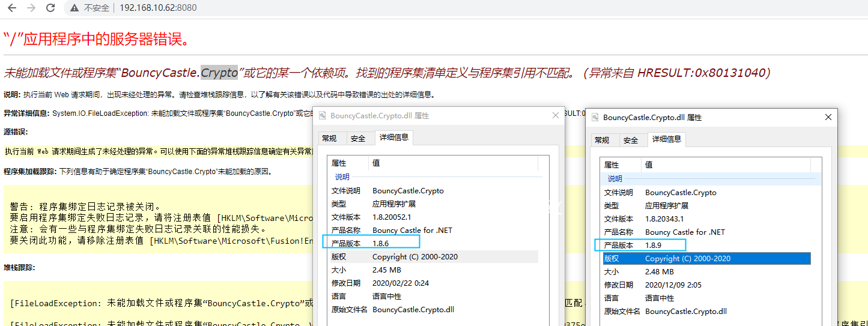Select the 详细信息 tab in the left properties dialog
Screen dimensions: 868x326
pyautogui.click(x=394, y=137)
